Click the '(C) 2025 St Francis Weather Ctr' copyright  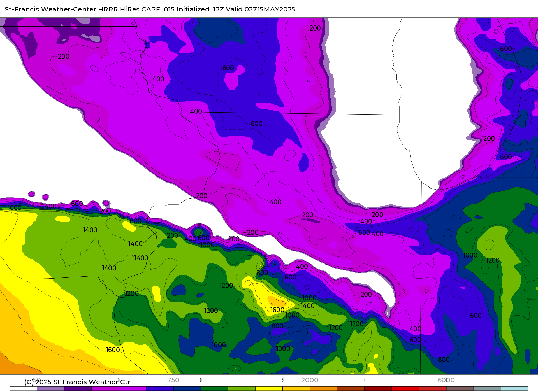point(77,382)
